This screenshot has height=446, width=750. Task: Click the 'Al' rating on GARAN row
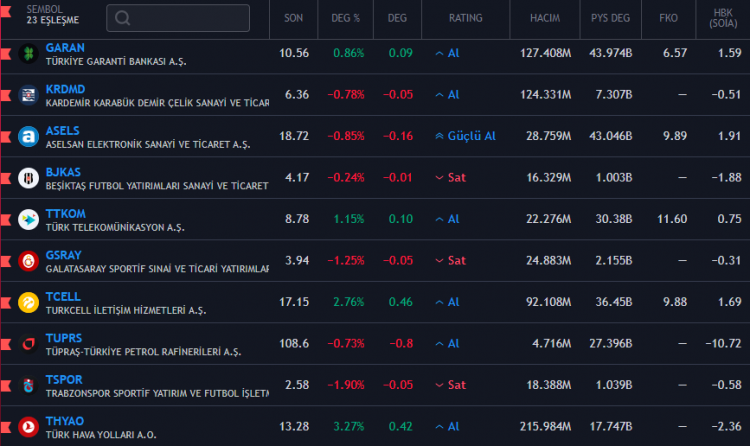click(x=447, y=54)
